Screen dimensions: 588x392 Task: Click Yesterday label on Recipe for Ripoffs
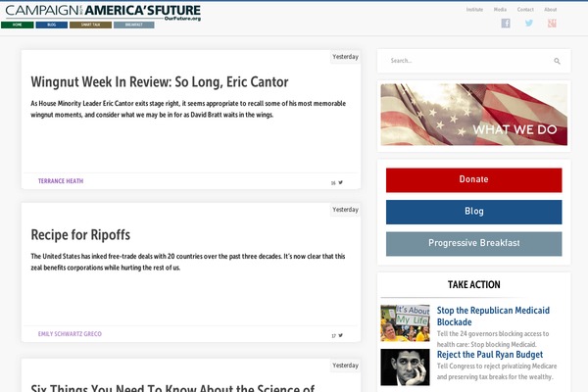point(345,210)
